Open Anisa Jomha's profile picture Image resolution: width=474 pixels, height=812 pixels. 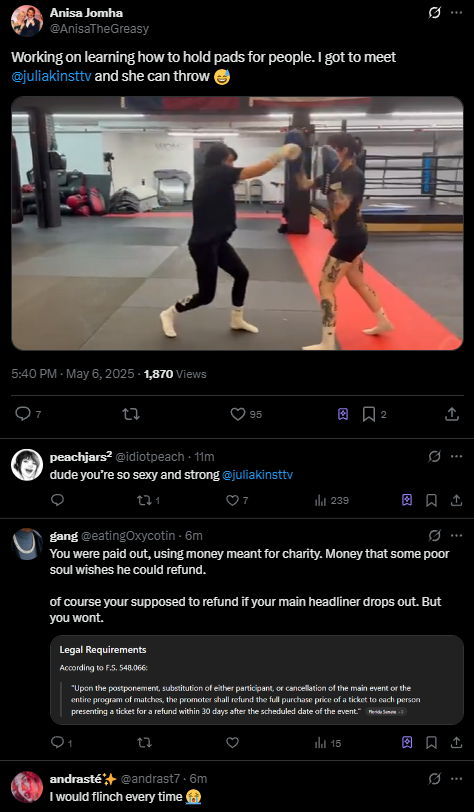tap(27, 21)
